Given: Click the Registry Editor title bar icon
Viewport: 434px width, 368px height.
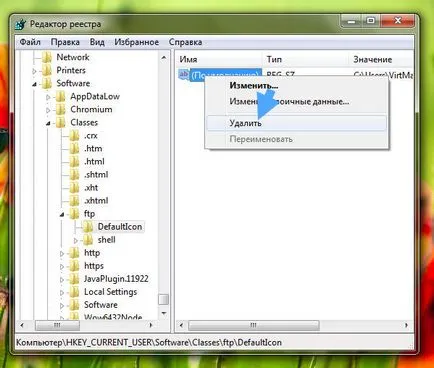Looking at the screenshot, I should pyautogui.click(x=21, y=24).
